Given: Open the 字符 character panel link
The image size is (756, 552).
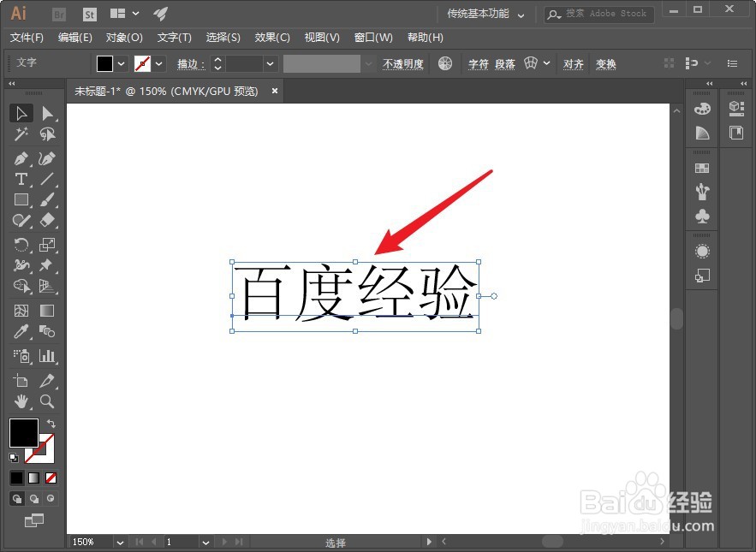Looking at the screenshot, I should tap(479, 64).
